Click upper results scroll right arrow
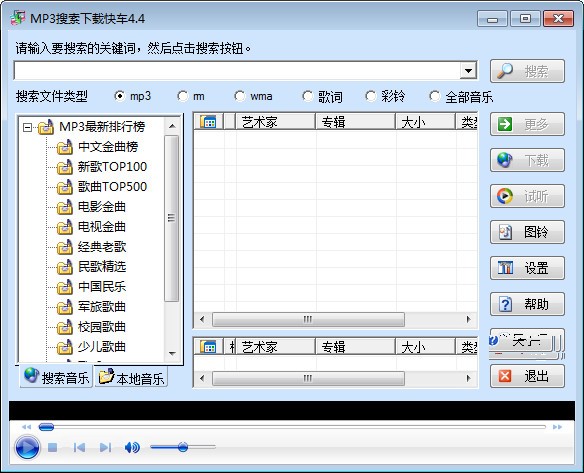Viewport: 584px width, 473px height. click(469, 320)
